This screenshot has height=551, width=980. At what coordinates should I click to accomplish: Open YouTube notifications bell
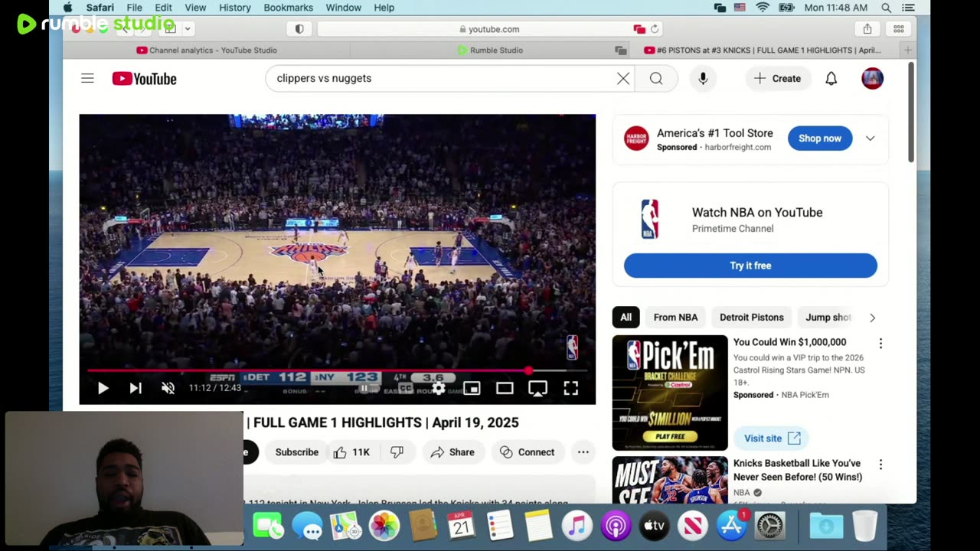click(831, 78)
